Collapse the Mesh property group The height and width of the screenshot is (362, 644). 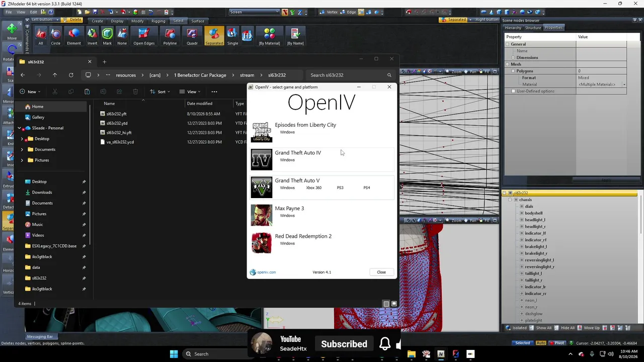(508, 64)
